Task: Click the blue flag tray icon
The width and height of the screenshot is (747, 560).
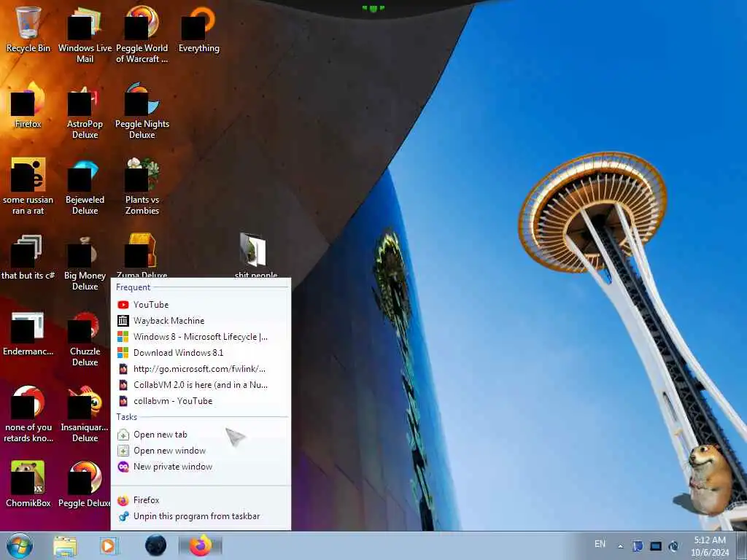Action: [638, 546]
